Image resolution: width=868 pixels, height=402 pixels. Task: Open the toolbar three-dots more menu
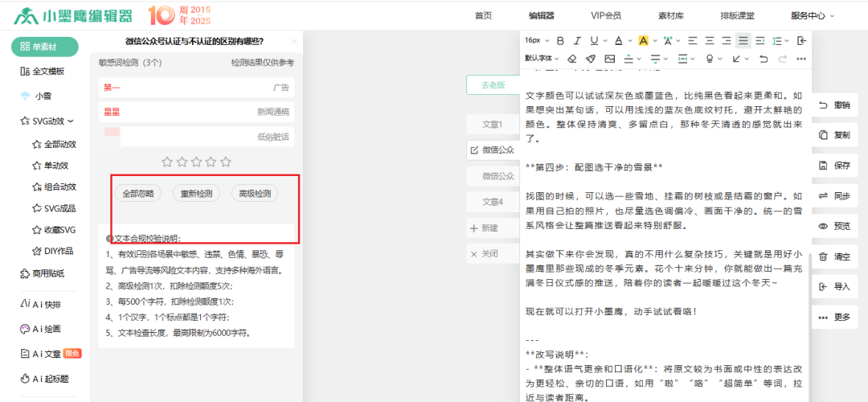click(x=801, y=58)
